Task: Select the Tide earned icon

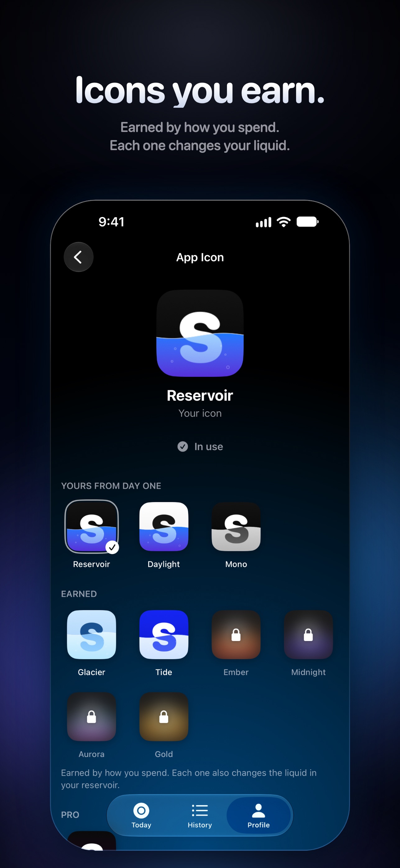Action: [163, 635]
